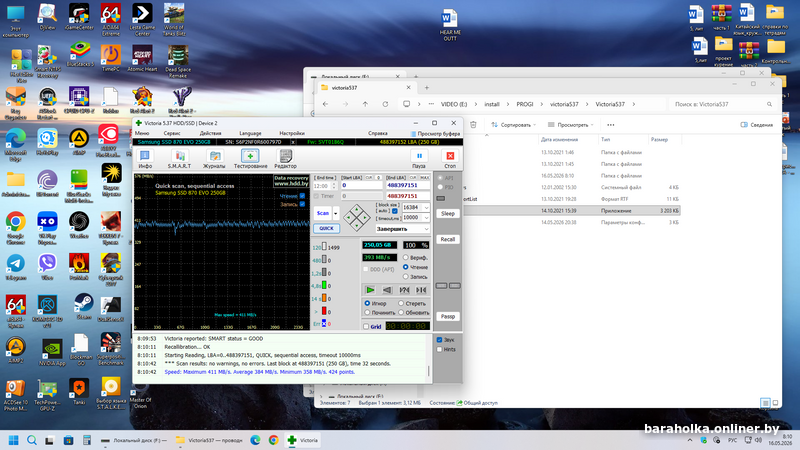Click the orange 14 s block indicator
Image resolution: width=800 pixels, height=450 pixels.
[x=324, y=298]
